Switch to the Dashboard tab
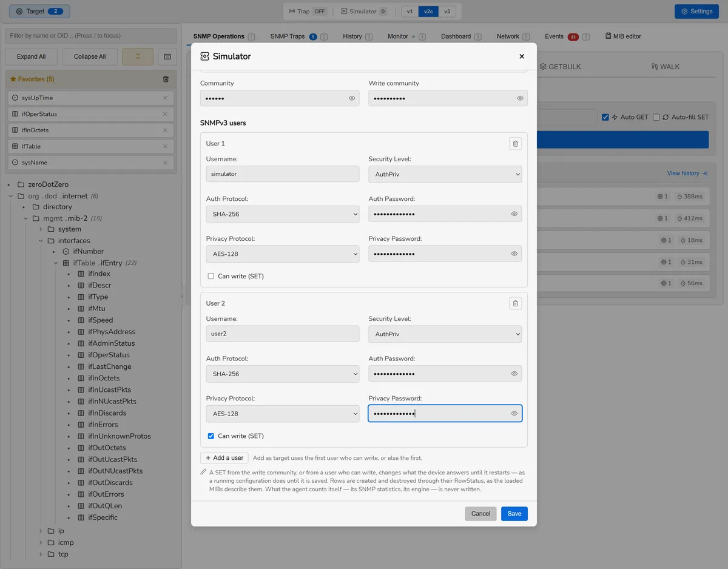The height and width of the screenshot is (569, 728). coord(461,36)
